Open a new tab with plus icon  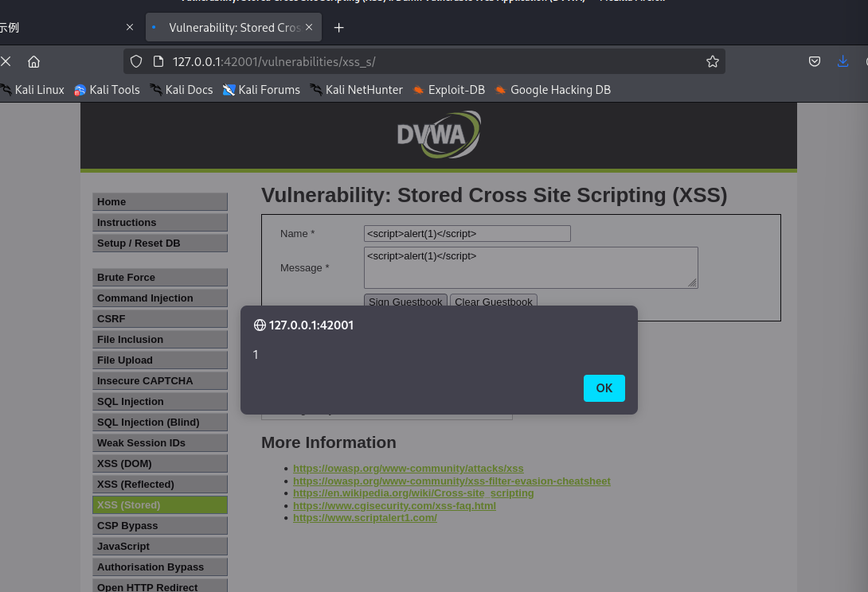pos(338,28)
